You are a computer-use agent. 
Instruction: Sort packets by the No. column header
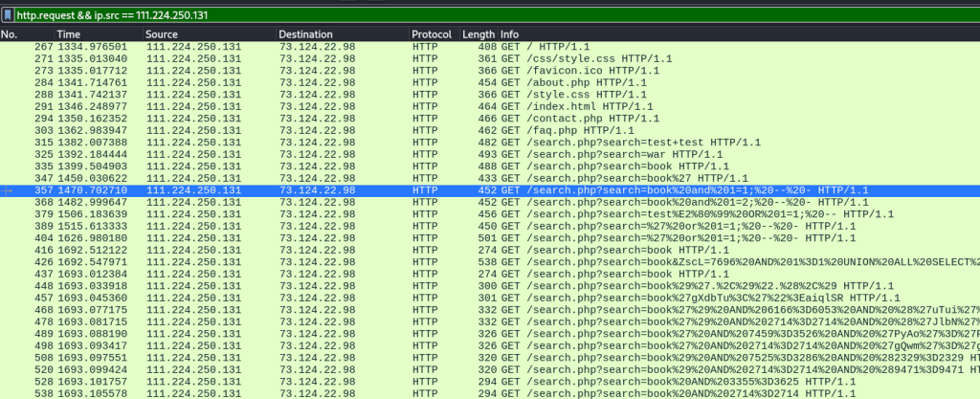10,34
